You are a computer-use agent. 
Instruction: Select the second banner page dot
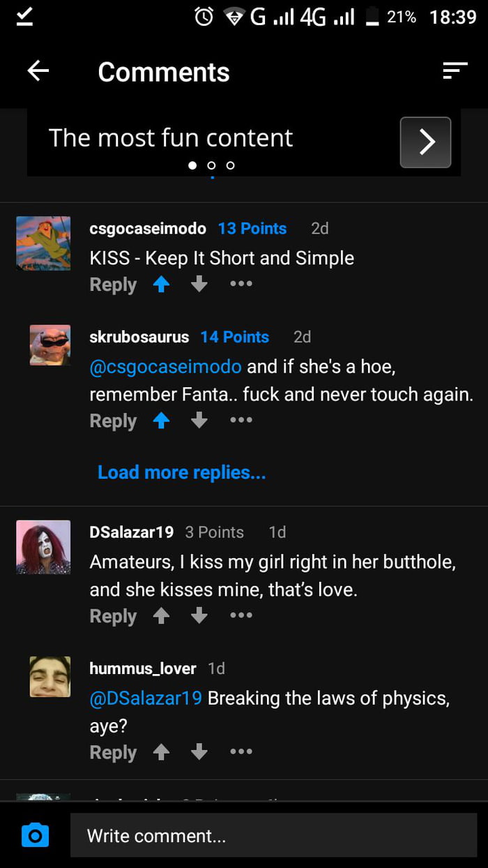211,165
